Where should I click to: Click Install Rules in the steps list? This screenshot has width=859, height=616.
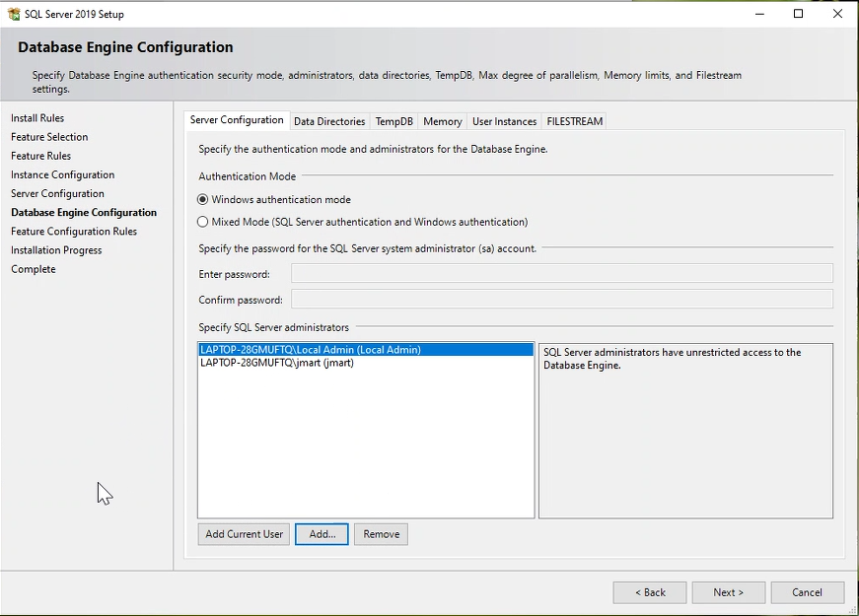coord(37,118)
